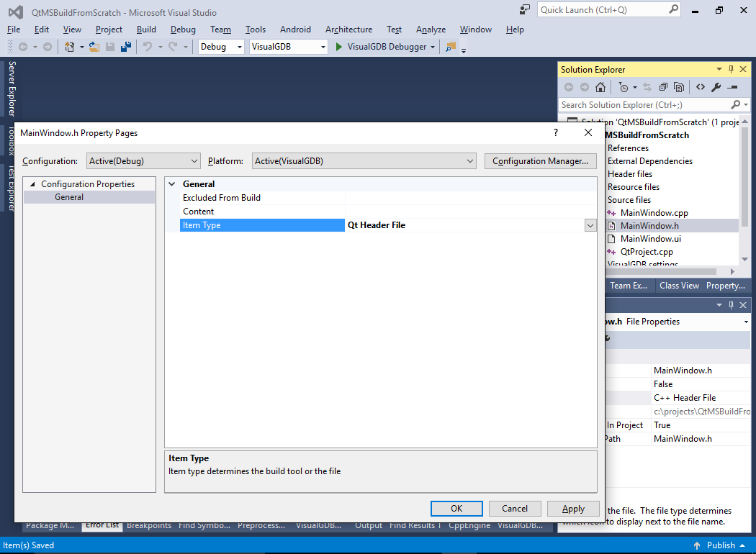Select General under Configuration Properties
The image size is (756, 554).
tap(69, 197)
